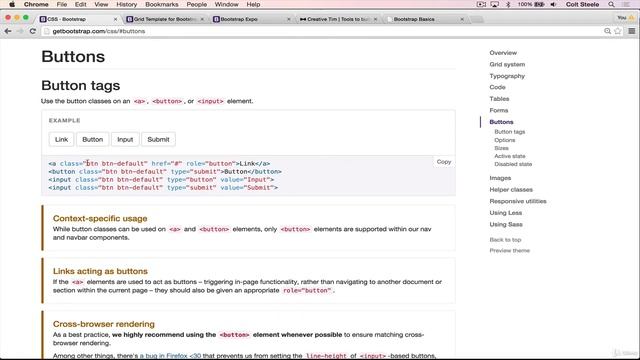Open the Bookmarks menu

pyautogui.click(x=162, y=4)
